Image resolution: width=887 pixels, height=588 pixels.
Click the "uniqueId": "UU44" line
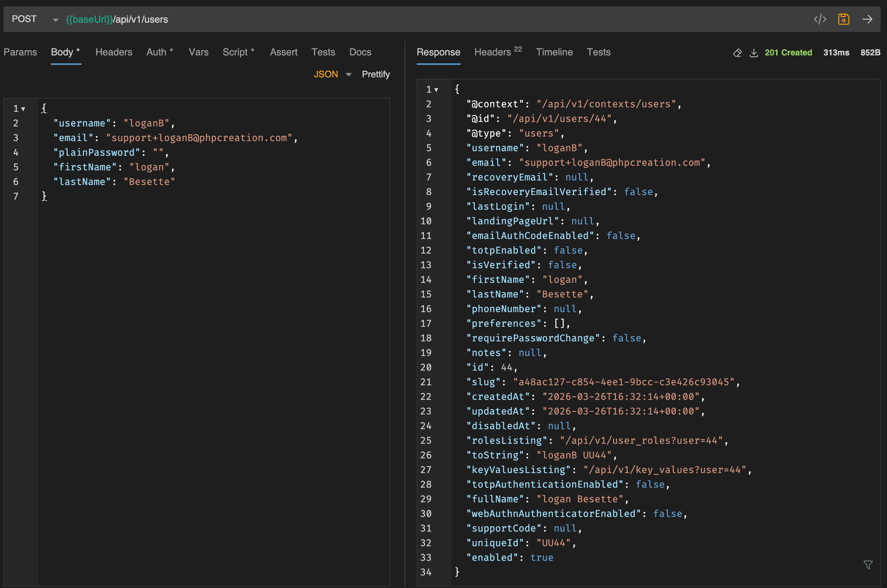521,543
